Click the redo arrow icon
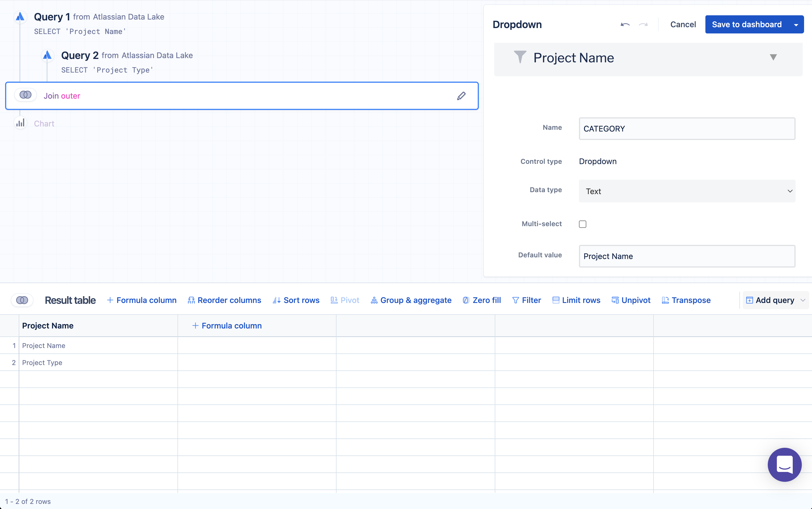Viewport: 812px width, 509px height. [x=643, y=25]
